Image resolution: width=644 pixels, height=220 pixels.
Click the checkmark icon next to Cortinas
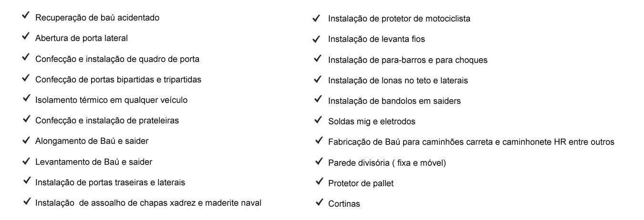[x=319, y=202]
